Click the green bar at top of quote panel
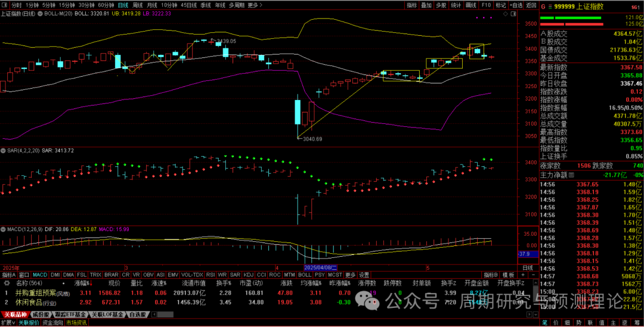The width and height of the screenshot is (644, 327). [x=578, y=17]
